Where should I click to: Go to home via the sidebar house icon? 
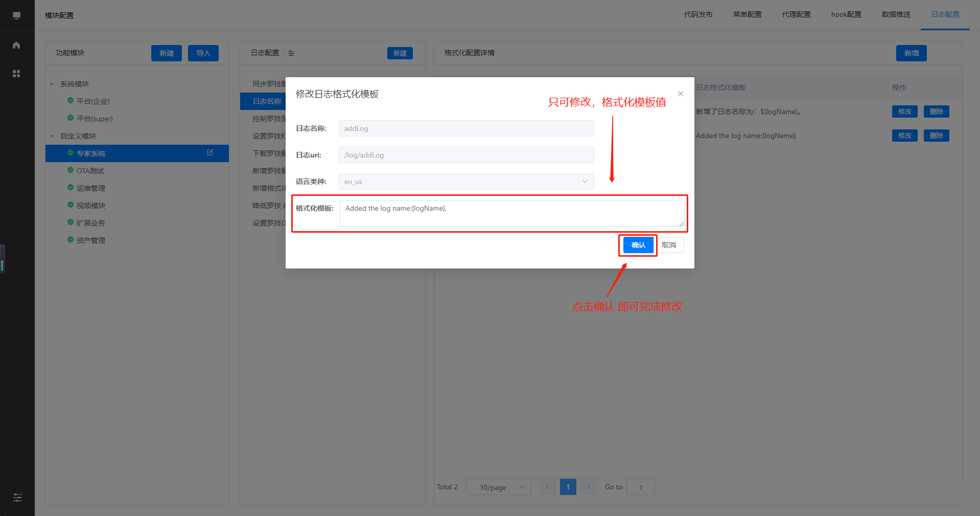coord(16,45)
